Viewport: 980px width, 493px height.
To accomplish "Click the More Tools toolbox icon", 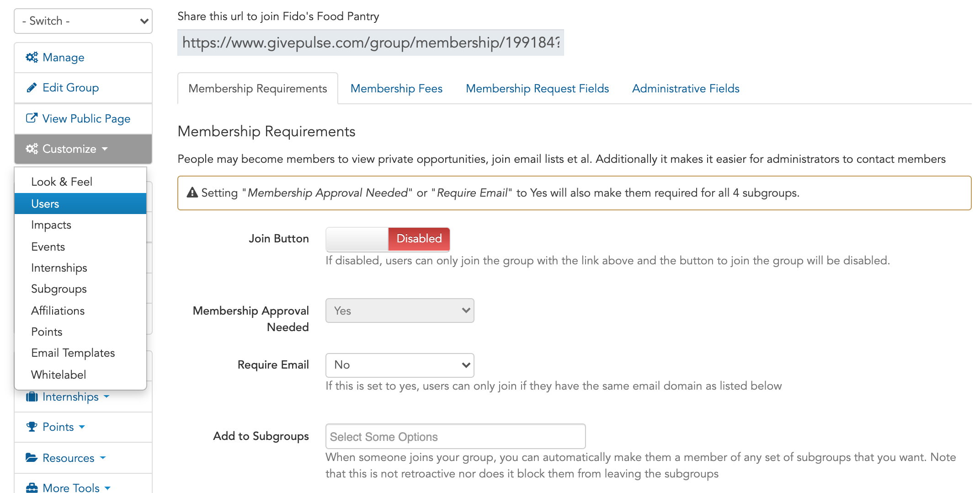I will (x=32, y=488).
